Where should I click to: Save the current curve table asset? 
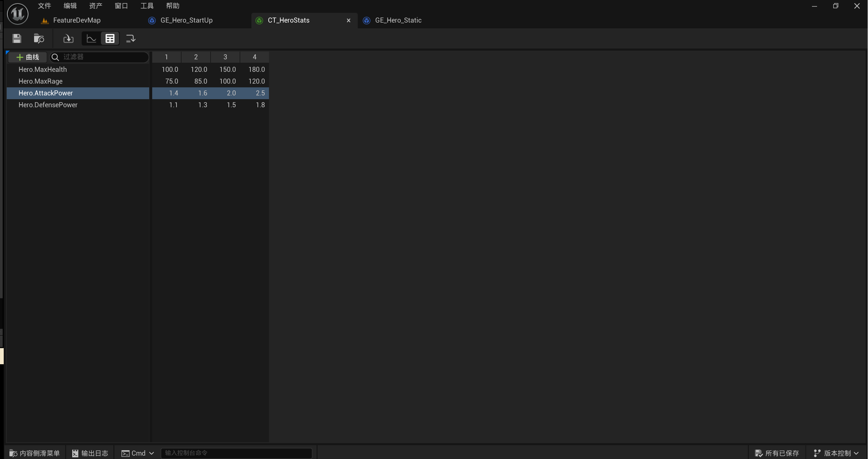tap(17, 38)
